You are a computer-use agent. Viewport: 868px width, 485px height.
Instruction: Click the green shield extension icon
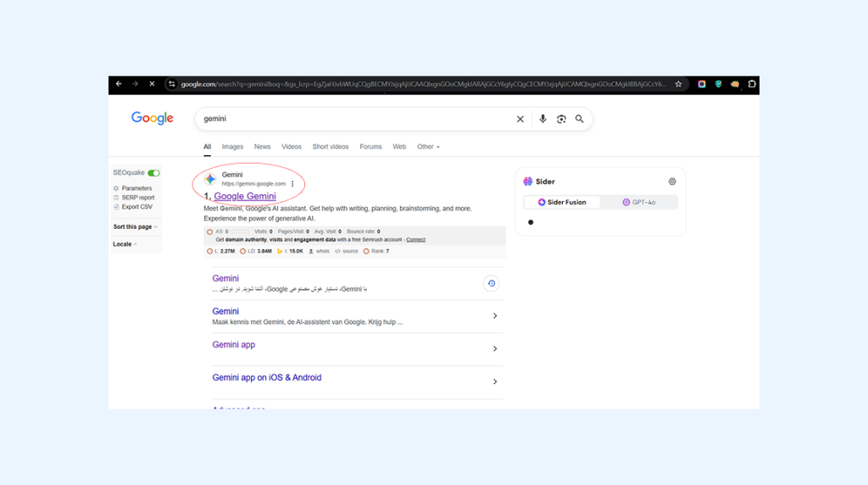[x=718, y=84]
